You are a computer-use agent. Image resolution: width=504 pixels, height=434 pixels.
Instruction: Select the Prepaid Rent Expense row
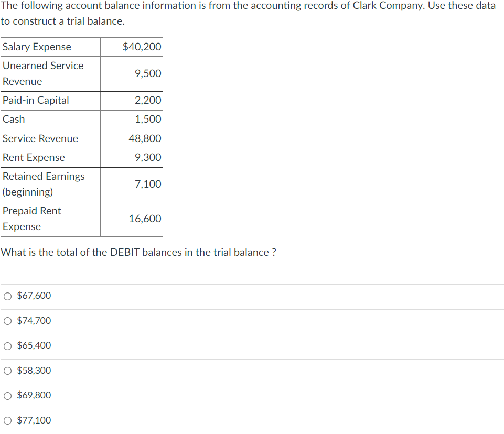(31, 219)
